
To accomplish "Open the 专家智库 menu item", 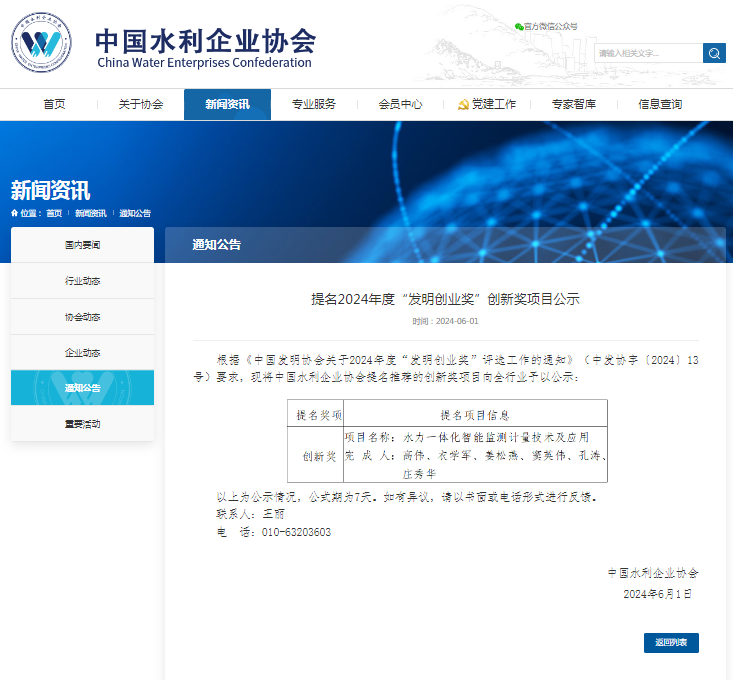I will tap(574, 104).
